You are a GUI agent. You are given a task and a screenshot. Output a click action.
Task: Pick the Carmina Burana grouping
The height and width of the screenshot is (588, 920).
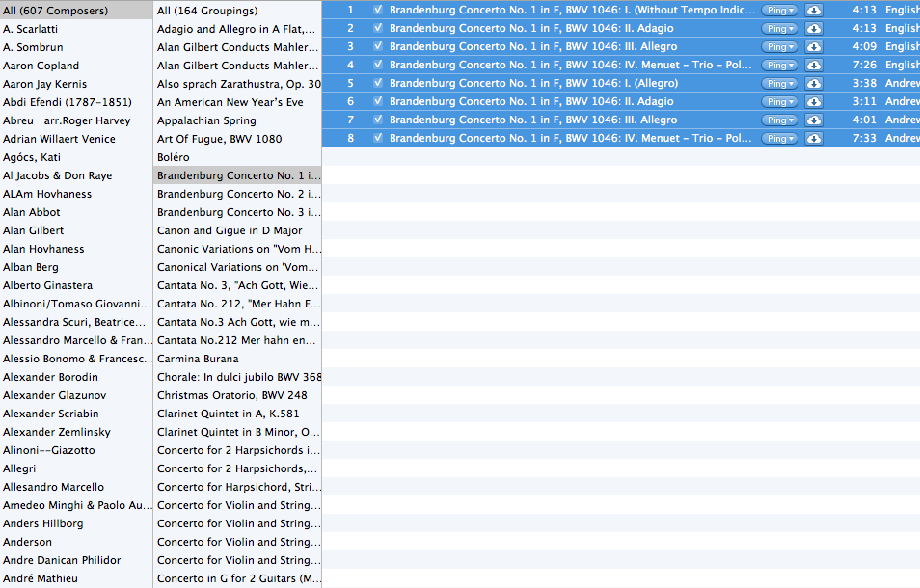237,359
